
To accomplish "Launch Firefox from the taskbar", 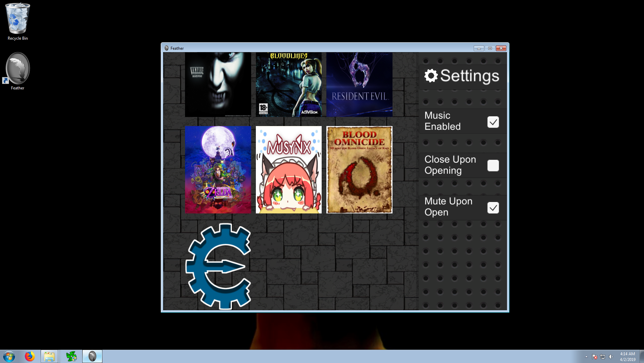I will coord(30,356).
